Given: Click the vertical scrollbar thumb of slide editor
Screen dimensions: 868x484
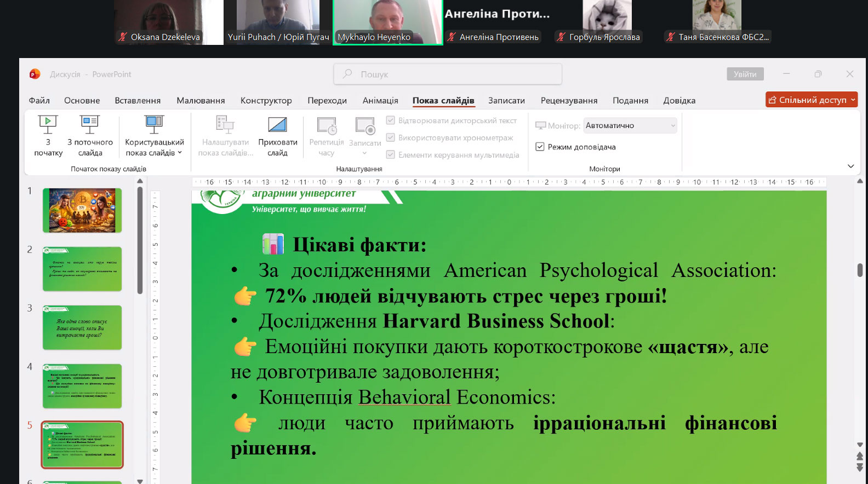Looking at the screenshot, I should 860,270.
